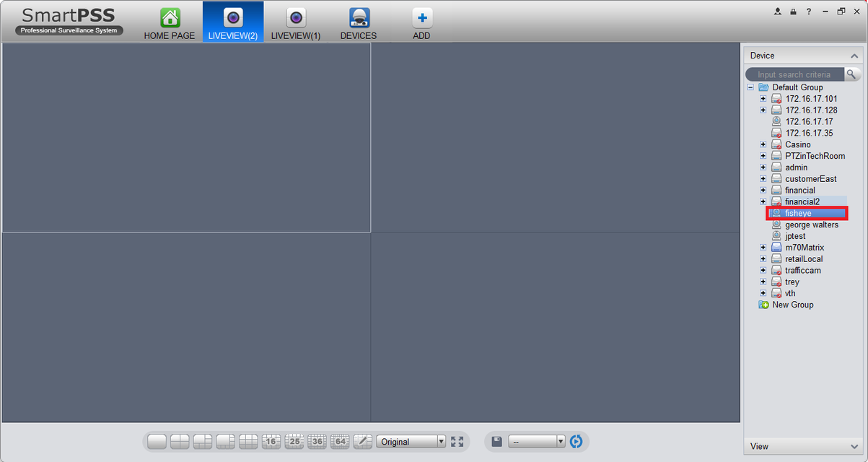The image size is (868, 462).
Task: Select the PTZinTechRoom device label
Action: point(815,156)
